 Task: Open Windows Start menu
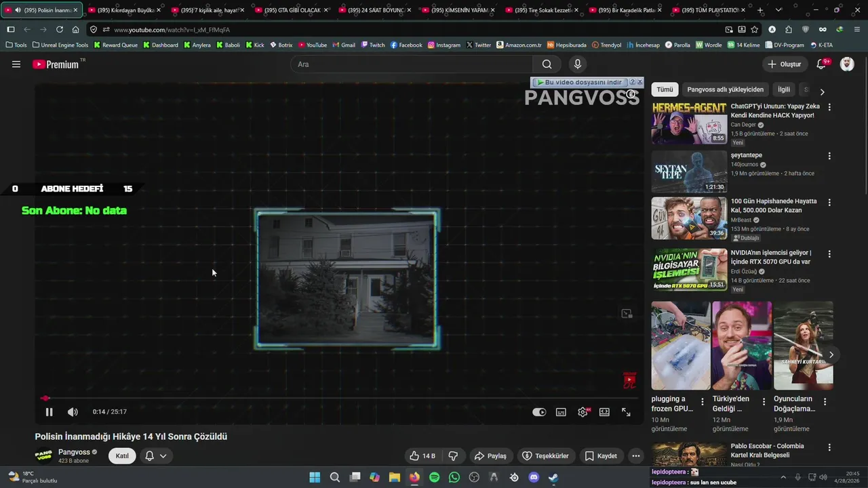coord(315,477)
